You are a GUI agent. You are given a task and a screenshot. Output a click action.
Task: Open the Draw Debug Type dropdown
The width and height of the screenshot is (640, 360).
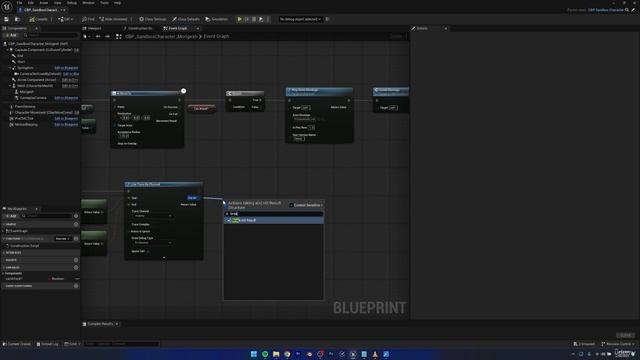click(153, 243)
